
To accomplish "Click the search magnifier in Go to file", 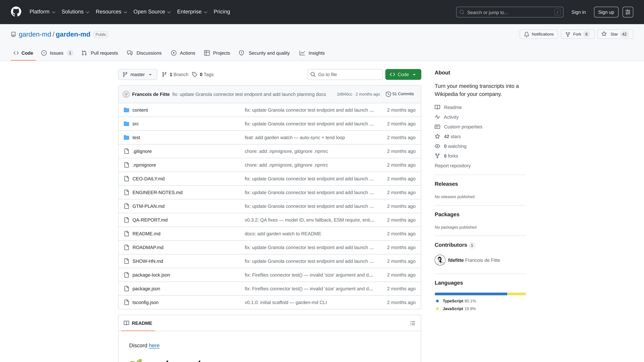I will (313, 74).
